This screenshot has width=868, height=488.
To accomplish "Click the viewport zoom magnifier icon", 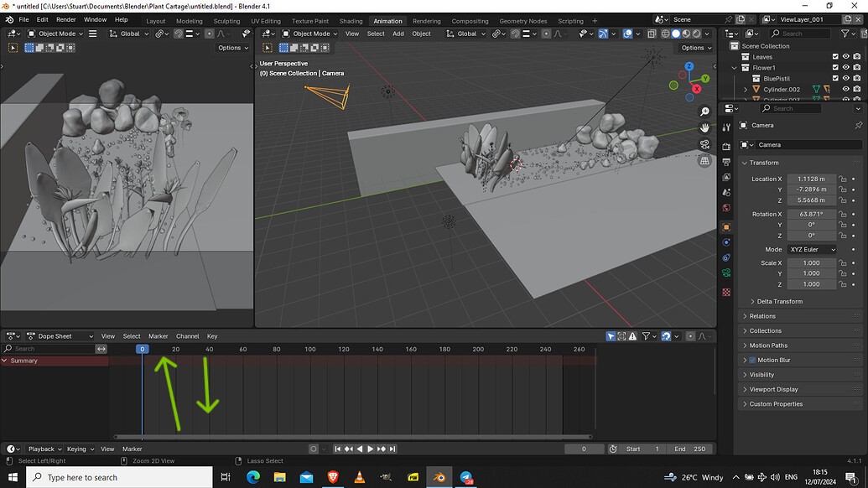I will pos(704,112).
